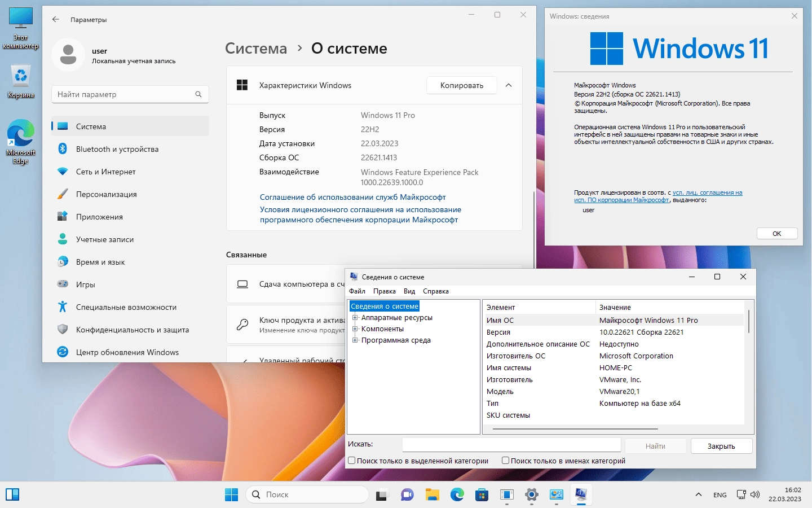Viewport: 812px width, 508px height.
Task: Click the 'Копировать' button
Action: point(462,85)
